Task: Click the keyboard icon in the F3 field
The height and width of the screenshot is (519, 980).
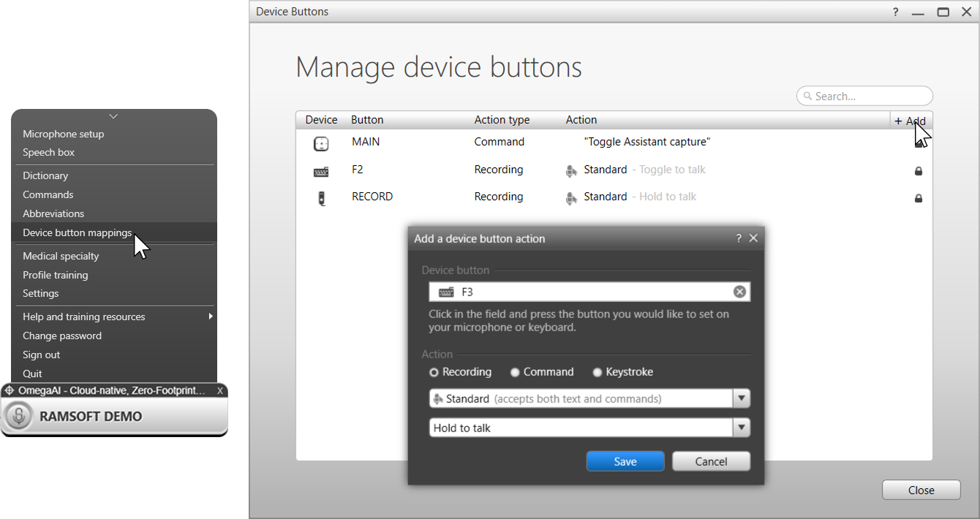Action: (446, 292)
